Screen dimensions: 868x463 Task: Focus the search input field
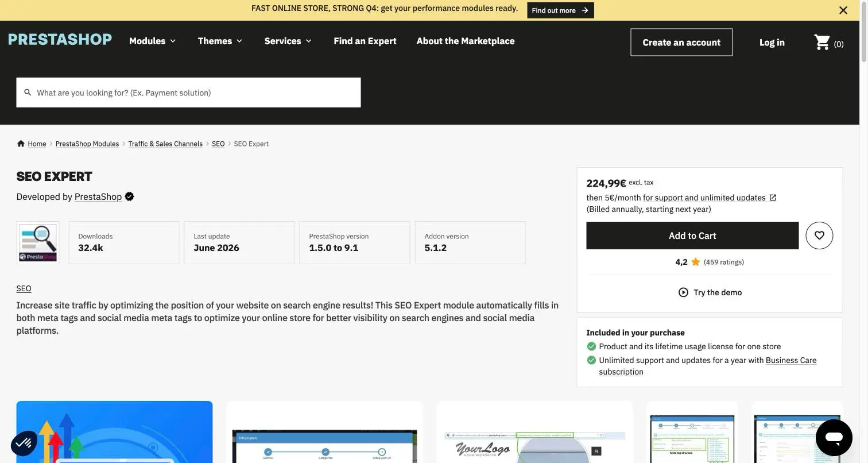click(188, 92)
